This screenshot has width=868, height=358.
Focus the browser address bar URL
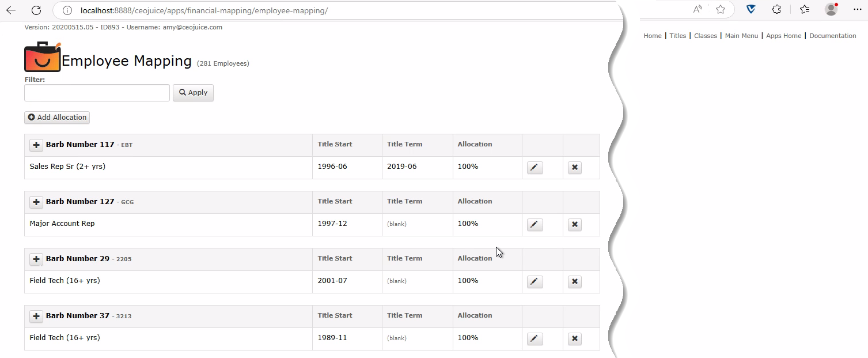[204, 10]
